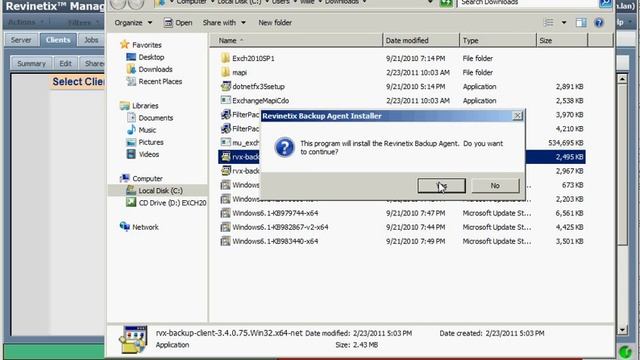Screen dimensions: 640x360
Task: Confirm installation with the Yes button
Action: [x=441, y=186]
